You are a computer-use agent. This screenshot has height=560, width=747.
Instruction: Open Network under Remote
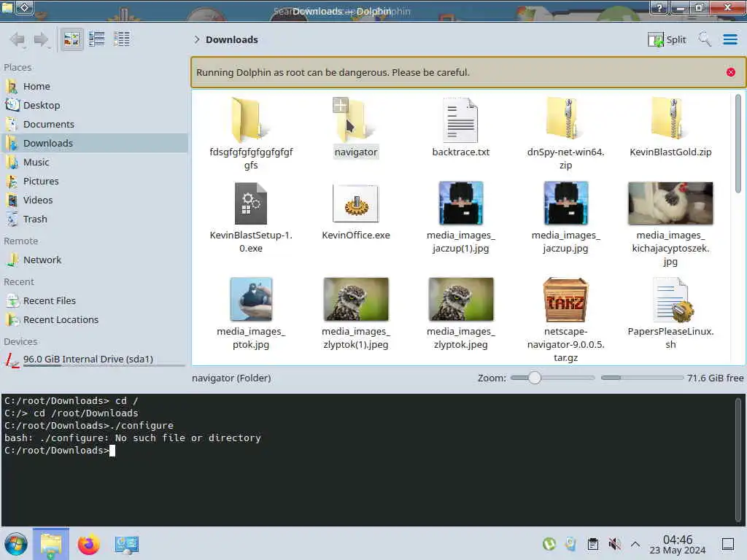[x=94, y=260]
